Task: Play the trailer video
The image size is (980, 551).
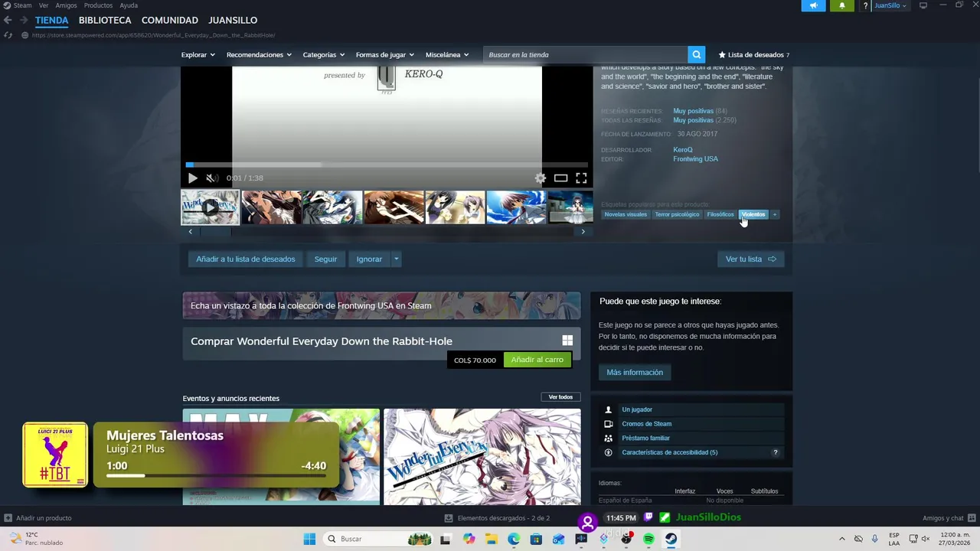Action: click(x=192, y=178)
